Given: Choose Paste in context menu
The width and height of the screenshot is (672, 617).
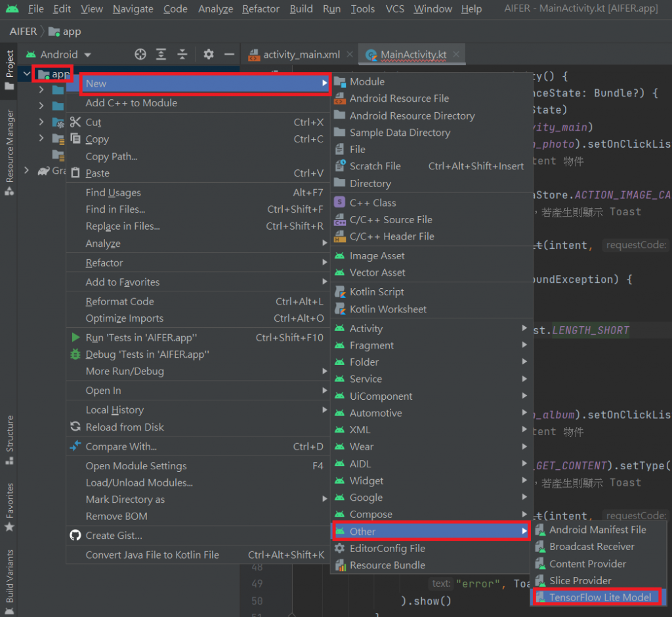Looking at the screenshot, I should tap(198, 173).
